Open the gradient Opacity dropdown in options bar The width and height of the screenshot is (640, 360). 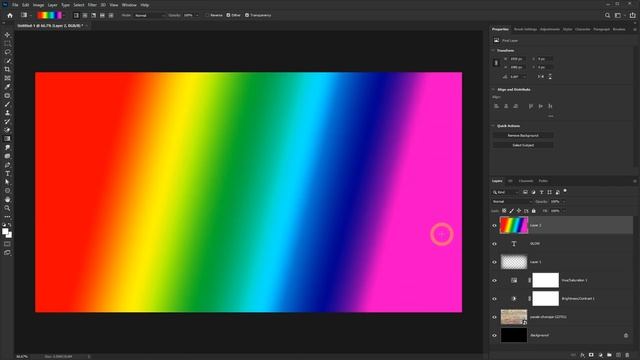click(197, 16)
